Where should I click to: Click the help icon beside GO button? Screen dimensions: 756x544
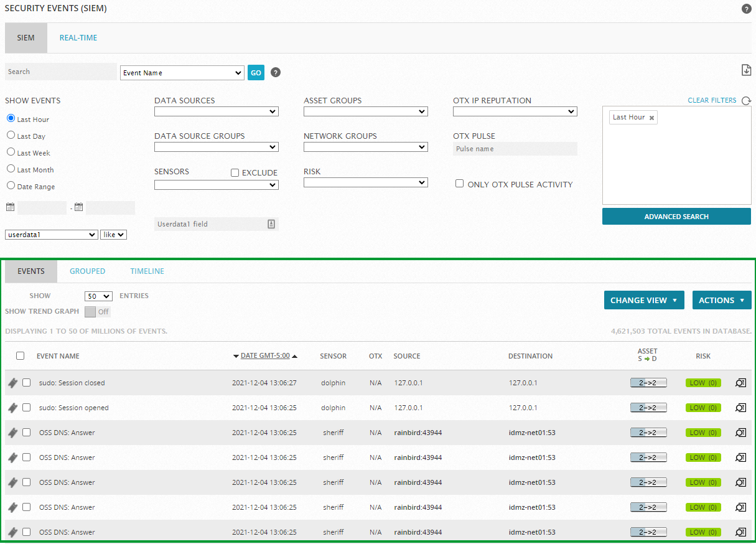[276, 73]
